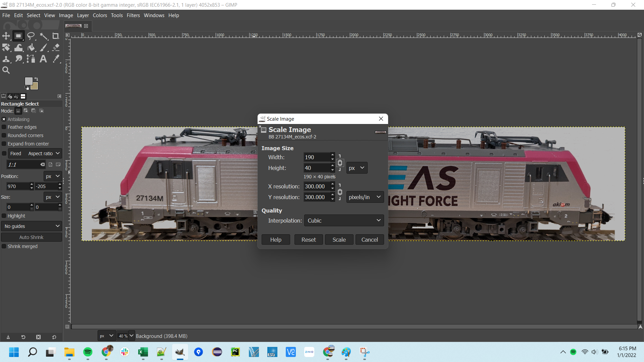Toggle the X/Y resolution chain link
The height and width of the screenshot is (362, 644).
click(x=340, y=192)
